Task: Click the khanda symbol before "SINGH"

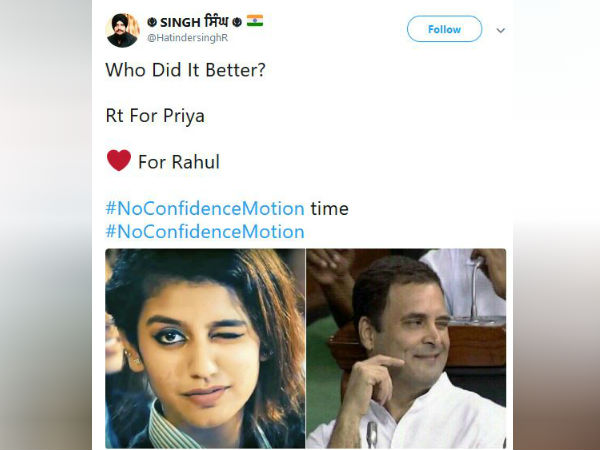Action: (152, 21)
